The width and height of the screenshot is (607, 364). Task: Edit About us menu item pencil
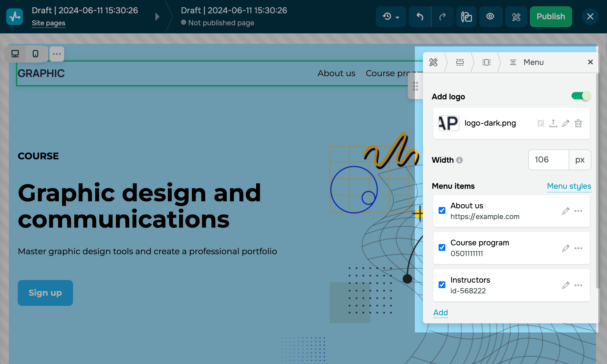coord(566,211)
